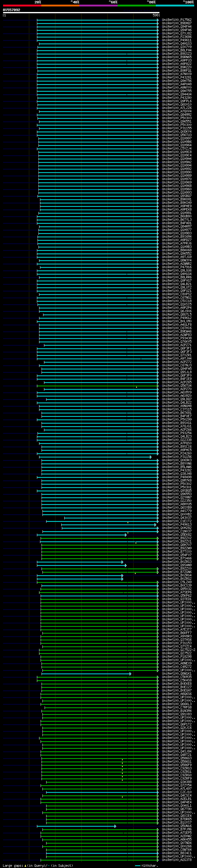This screenshot has height=868, width=197.
Task: Select the UniRef100_C4M272 hit label
Action: click(176, 667)
